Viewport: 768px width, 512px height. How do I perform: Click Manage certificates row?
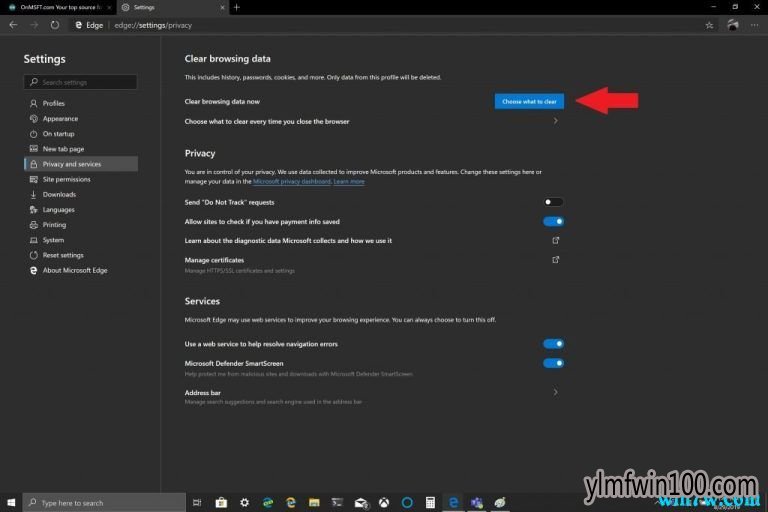point(374,265)
